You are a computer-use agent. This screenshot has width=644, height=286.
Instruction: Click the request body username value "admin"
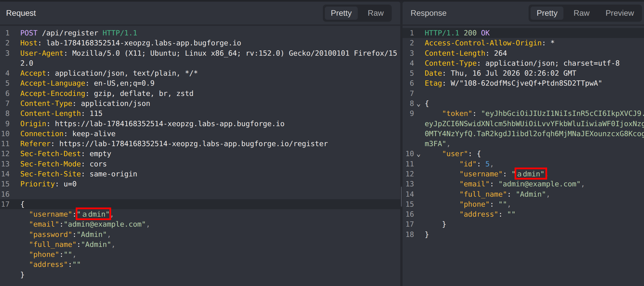93,214
